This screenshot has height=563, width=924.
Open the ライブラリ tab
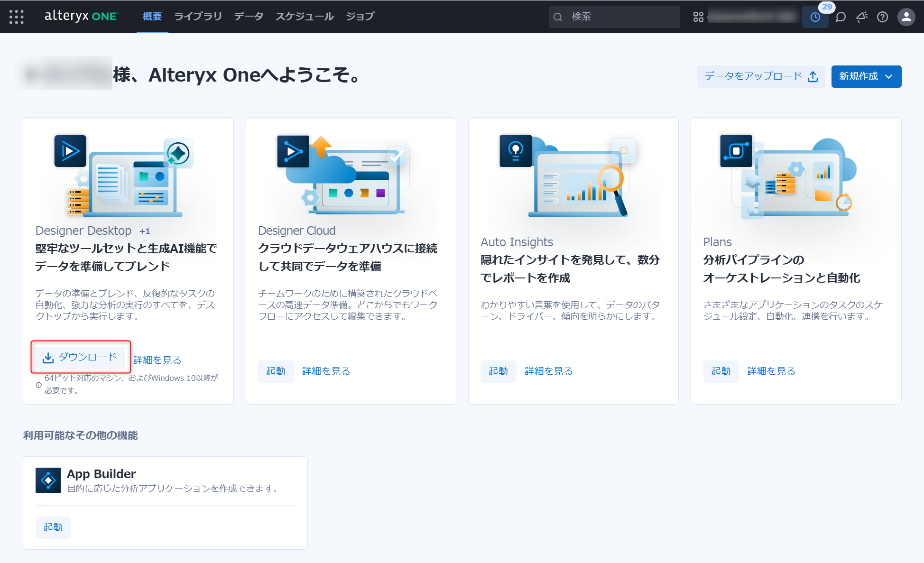pos(198,17)
